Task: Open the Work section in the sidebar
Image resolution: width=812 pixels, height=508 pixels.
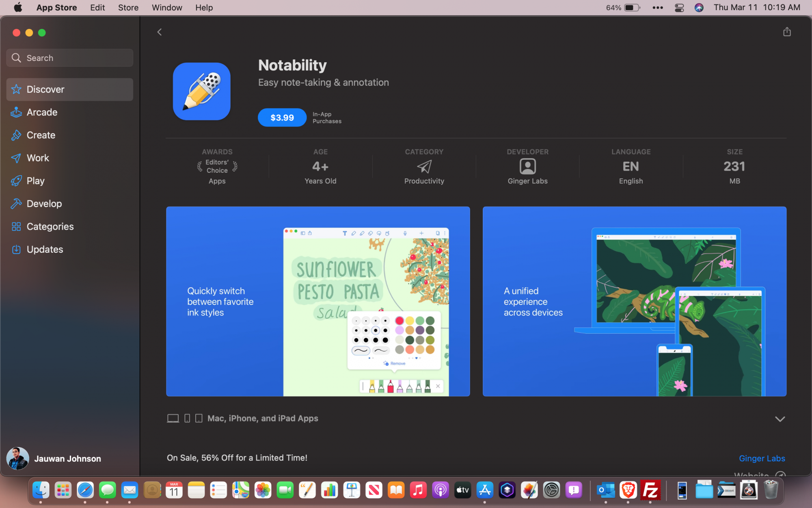Action: 38,158
